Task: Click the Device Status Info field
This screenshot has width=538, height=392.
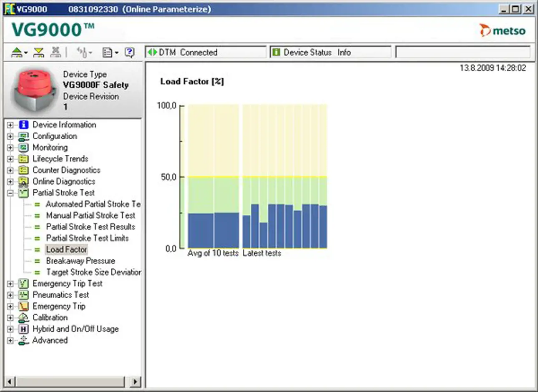Action: pos(331,52)
